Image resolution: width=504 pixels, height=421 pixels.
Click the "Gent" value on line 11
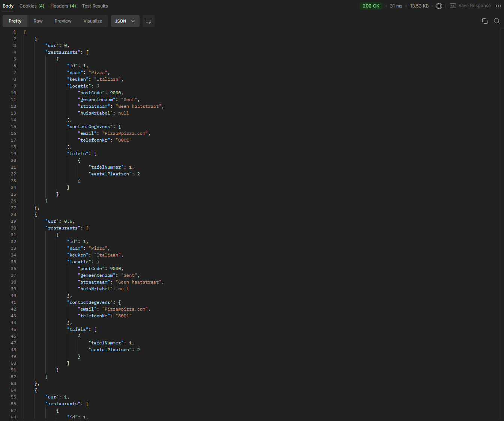click(x=129, y=100)
